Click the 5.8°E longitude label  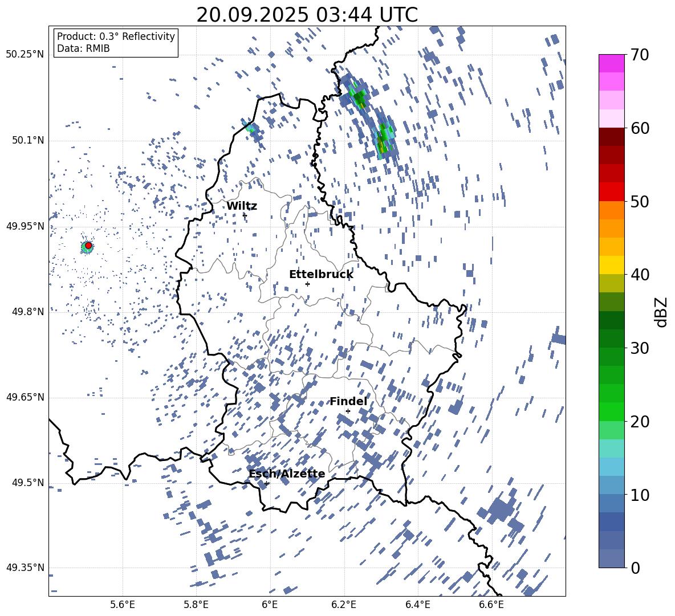click(x=196, y=605)
